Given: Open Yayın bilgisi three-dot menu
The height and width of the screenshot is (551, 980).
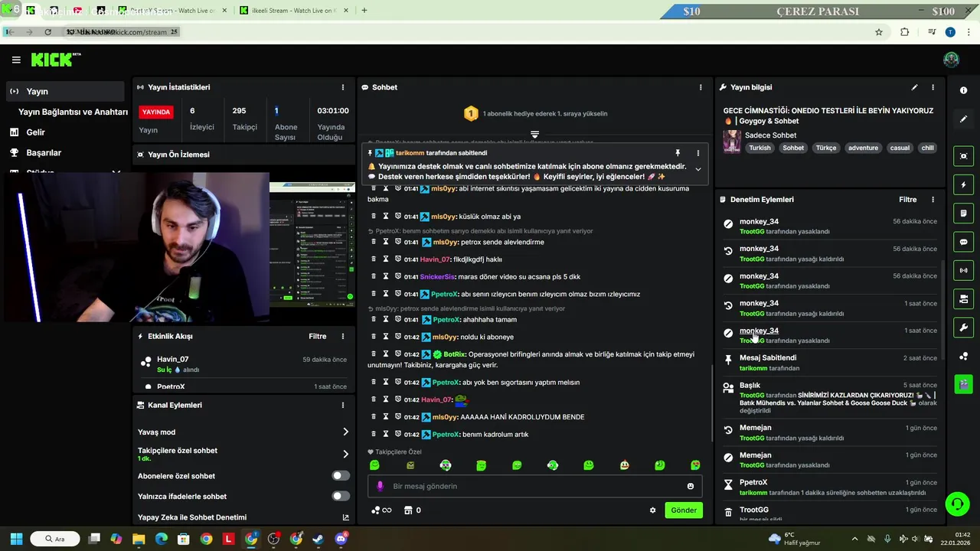Looking at the screenshot, I should [x=933, y=87].
